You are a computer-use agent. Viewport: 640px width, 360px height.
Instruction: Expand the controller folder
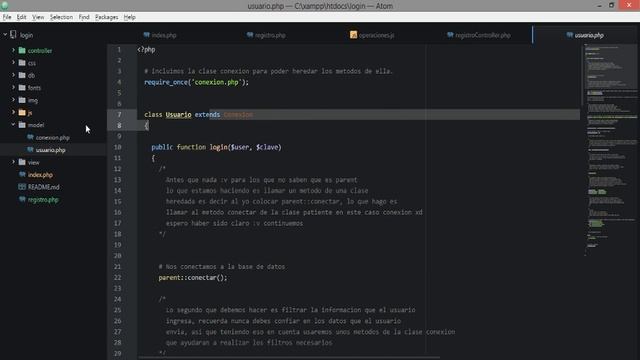coord(13,50)
